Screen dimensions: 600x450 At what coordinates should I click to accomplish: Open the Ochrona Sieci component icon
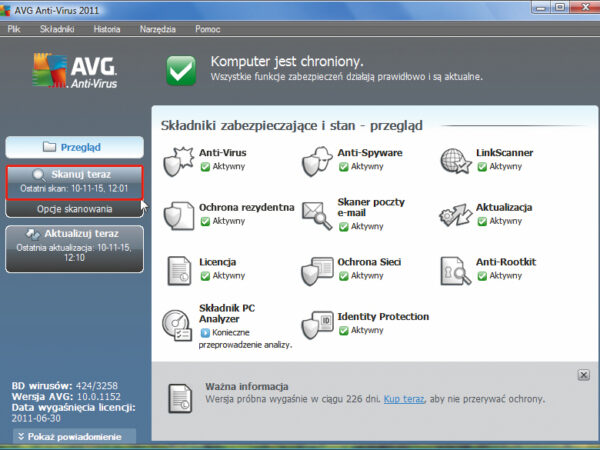317,269
